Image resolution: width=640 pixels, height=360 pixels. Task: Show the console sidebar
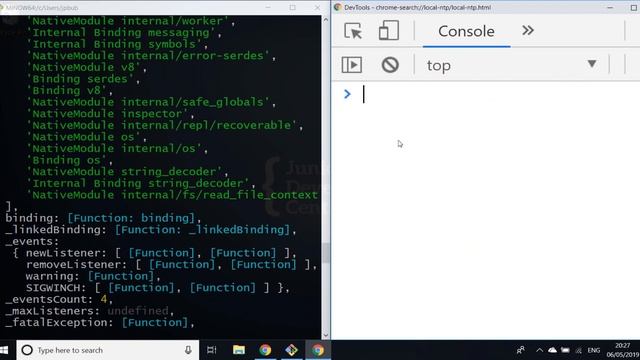351,65
